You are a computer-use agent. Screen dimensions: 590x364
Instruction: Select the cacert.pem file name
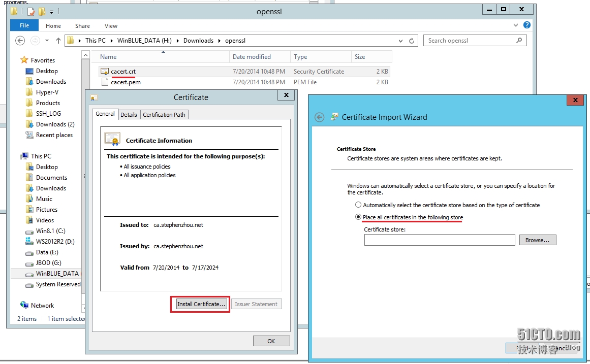pos(126,82)
